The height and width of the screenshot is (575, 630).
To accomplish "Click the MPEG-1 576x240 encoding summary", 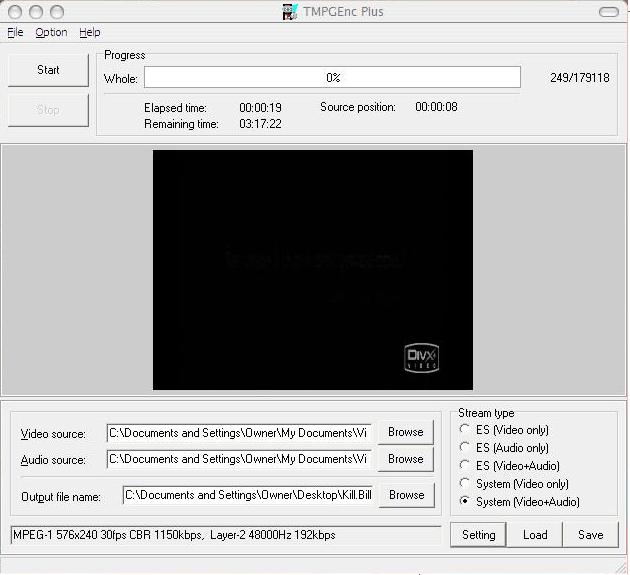I will (226, 535).
